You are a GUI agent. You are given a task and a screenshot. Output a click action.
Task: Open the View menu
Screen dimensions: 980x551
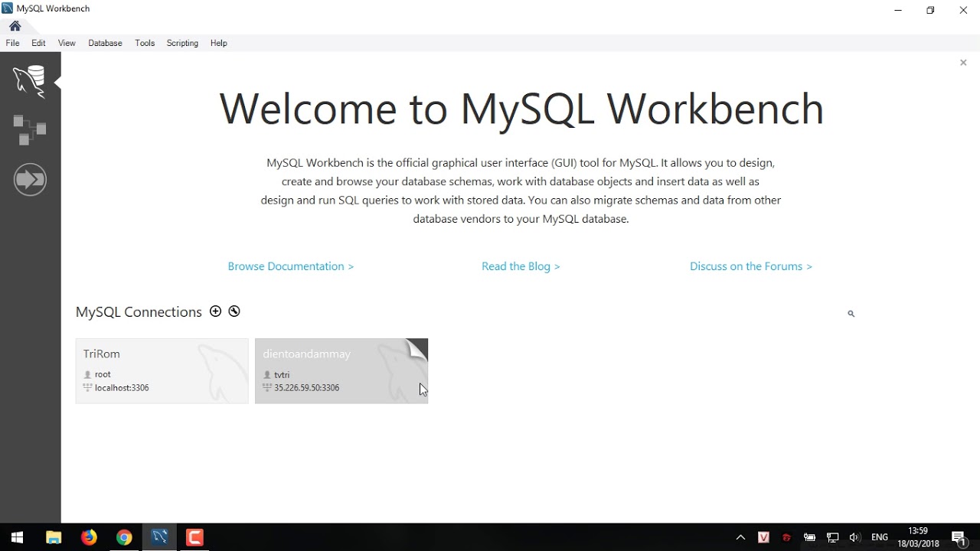(67, 43)
